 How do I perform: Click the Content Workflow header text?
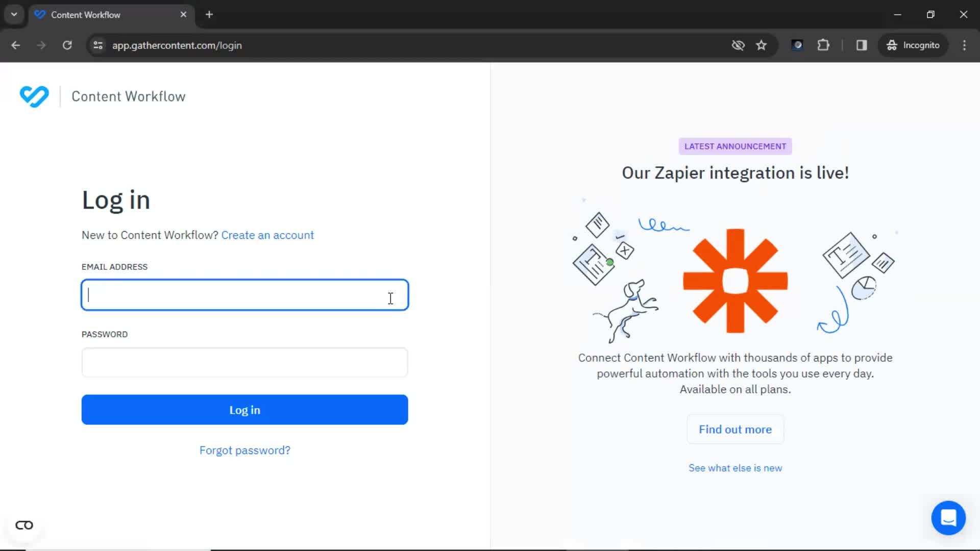(x=128, y=96)
